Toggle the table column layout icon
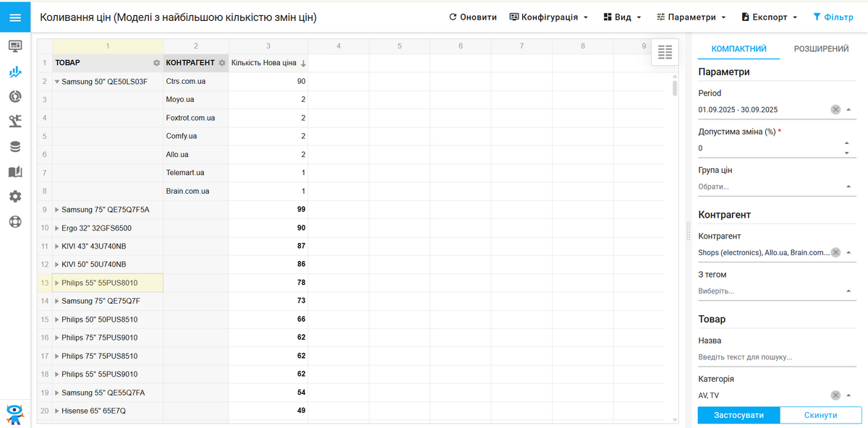The image size is (868, 428). click(665, 52)
